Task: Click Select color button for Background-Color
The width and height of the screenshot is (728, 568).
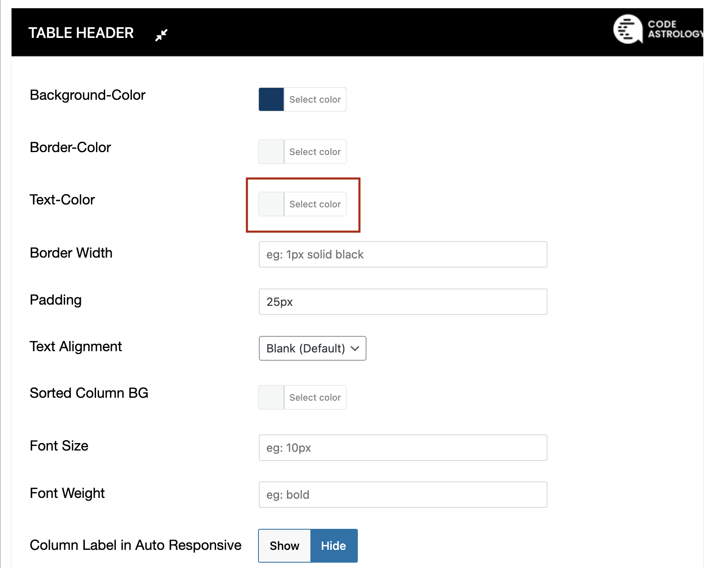Action: pos(315,99)
